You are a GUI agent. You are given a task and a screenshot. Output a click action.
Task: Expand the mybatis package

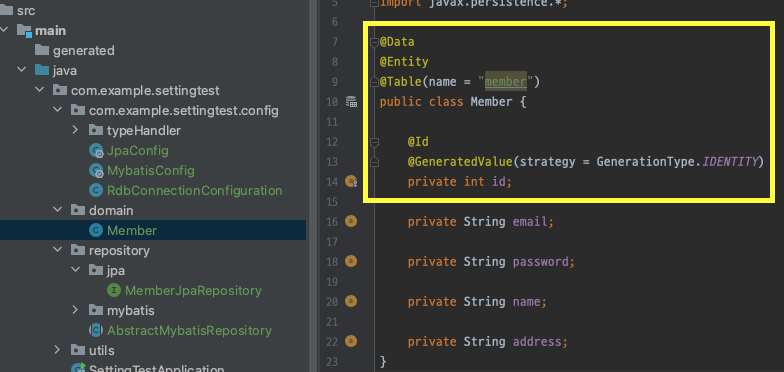pos(76,310)
